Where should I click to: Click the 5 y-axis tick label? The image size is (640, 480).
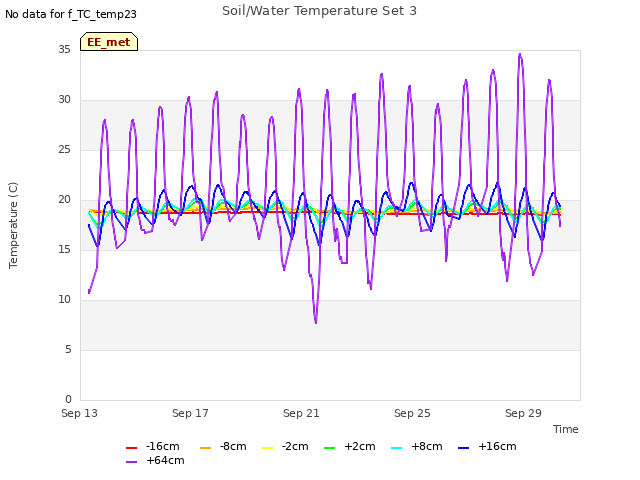pyautogui.click(x=68, y=349)
